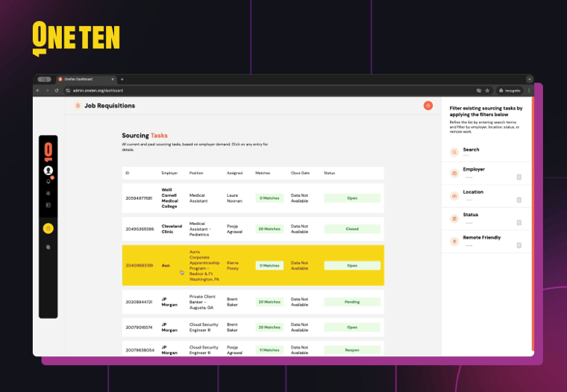Open the user profile avatar in sidebar
The image size is (567, 392).
(x=48, y=170)
